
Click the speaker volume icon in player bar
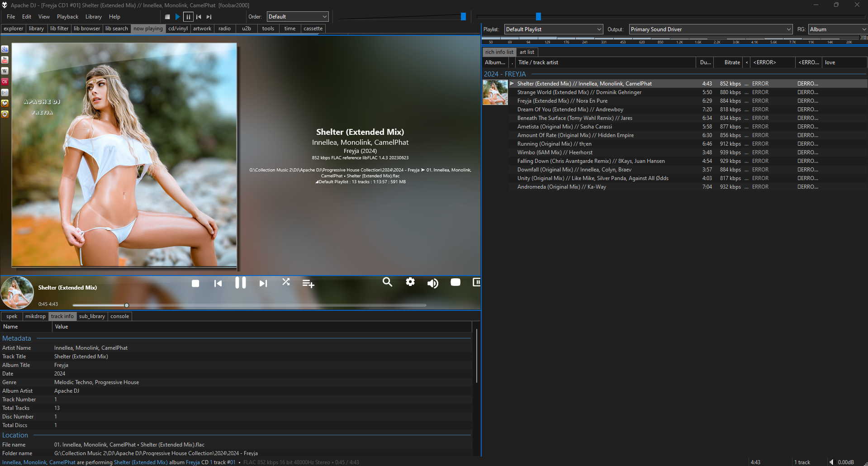tap(433, 283)
